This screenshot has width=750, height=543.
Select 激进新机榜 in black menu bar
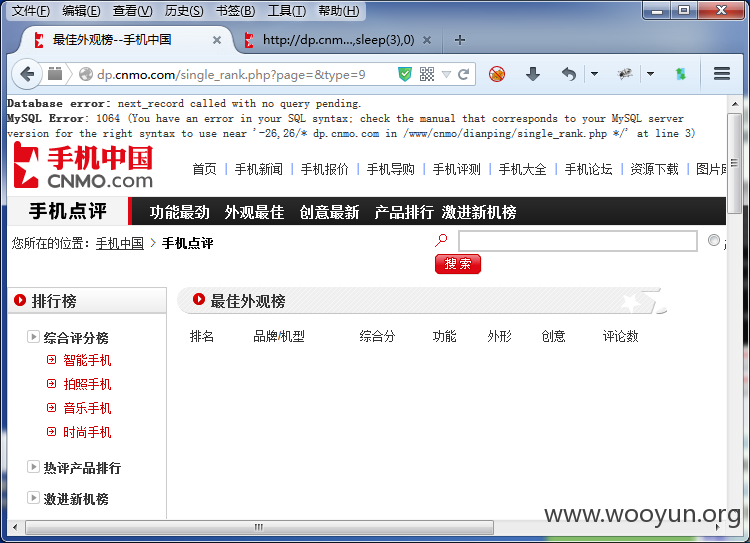479,212
